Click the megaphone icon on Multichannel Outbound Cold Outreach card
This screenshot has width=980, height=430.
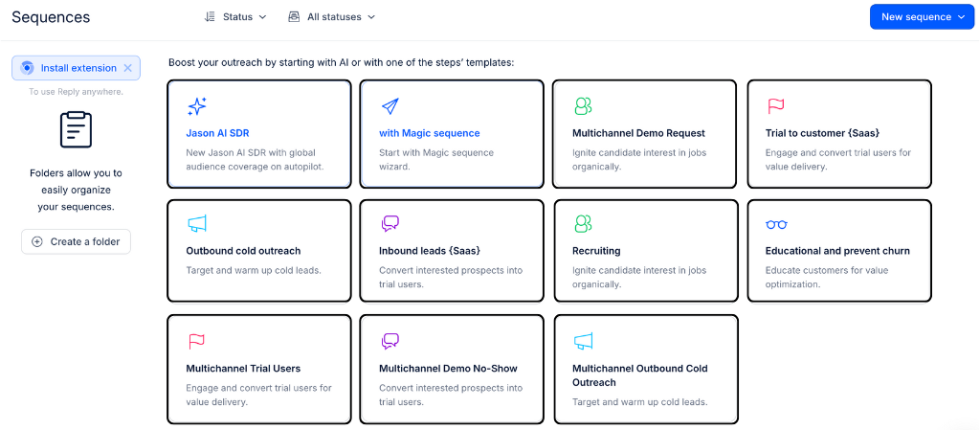583,341
